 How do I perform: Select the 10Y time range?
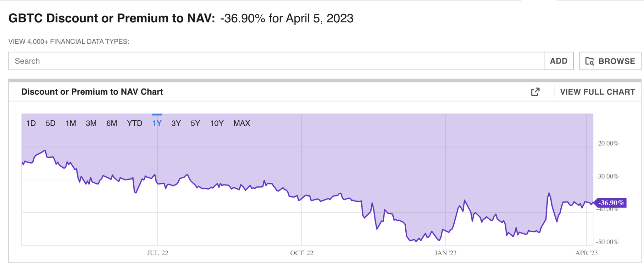point(217,123)
